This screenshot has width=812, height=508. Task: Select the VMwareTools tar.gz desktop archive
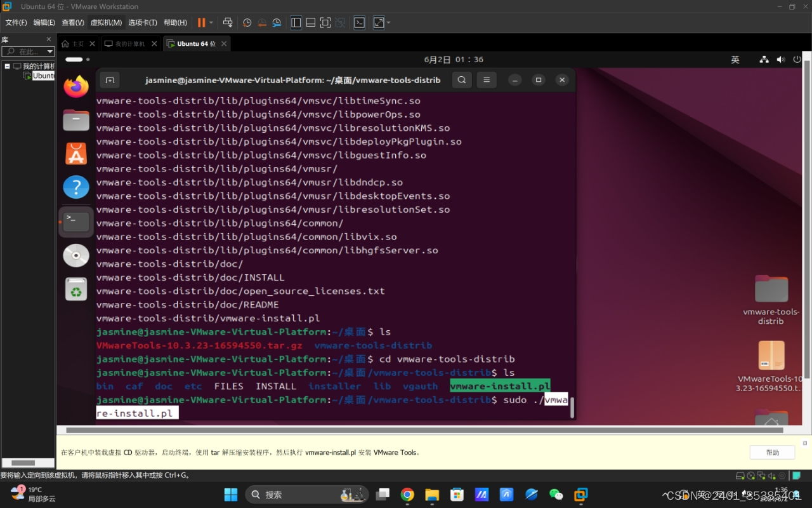click(x=771, y=366)
